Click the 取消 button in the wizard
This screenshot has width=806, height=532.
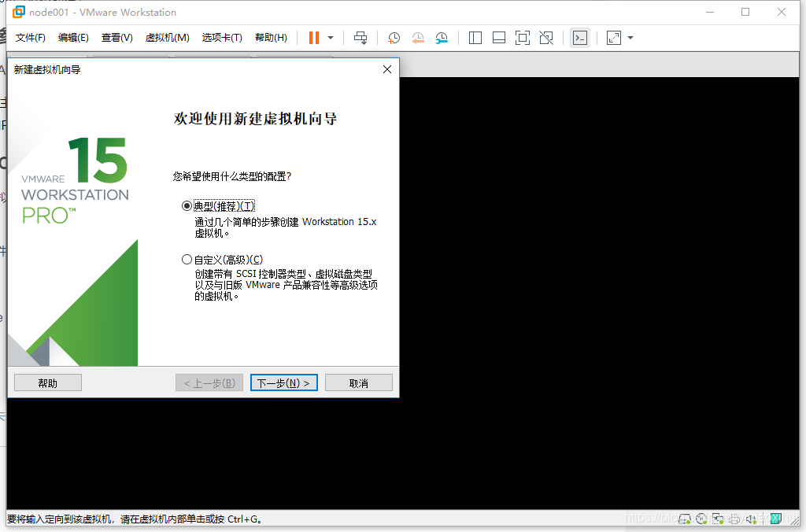point(359,383)
